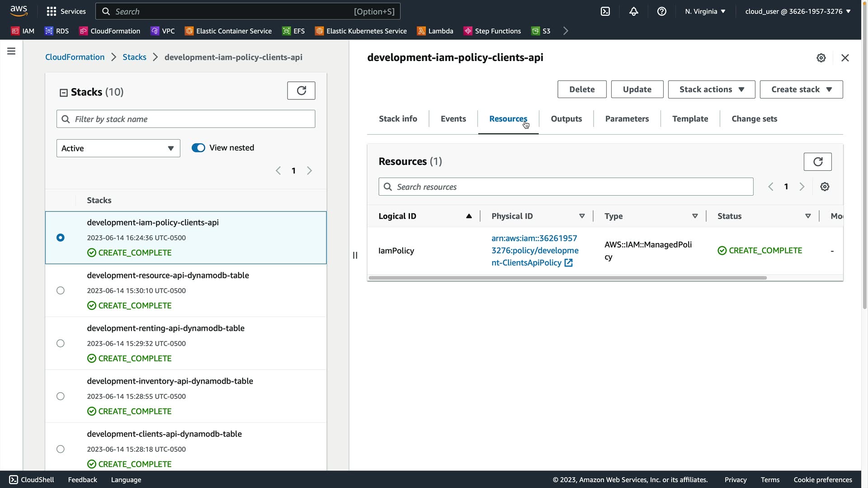Screen dimensions: 868x488
Task: Select development-resource-api-dynamodb-table stack radio button
Action: 61,291
